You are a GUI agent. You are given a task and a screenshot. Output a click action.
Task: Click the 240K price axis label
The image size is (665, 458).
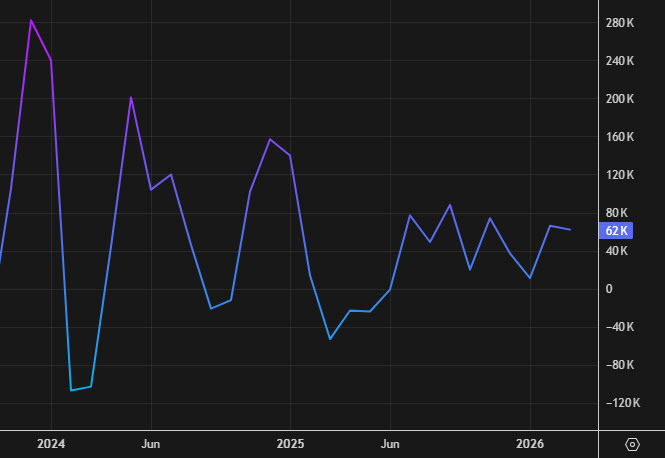(620, 61)
